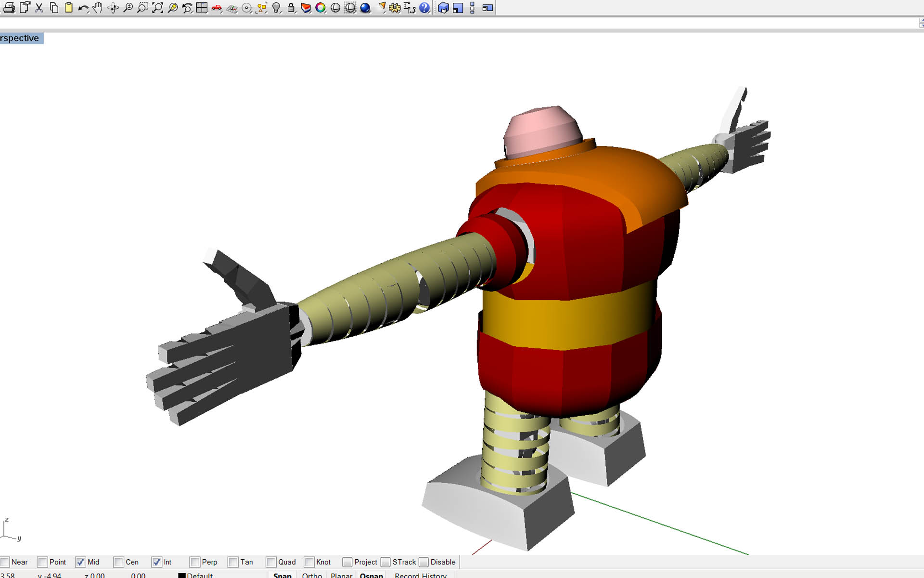Uncheck the Int object snap
Image resolution: width=924 pixels, height=578 pixels.
point(157,562)
